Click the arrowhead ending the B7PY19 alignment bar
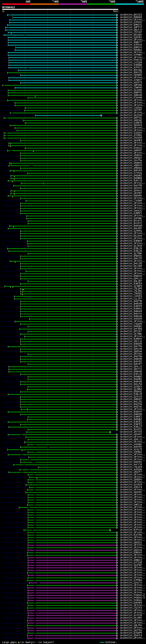Image resolution: width=146 pixels, height=644 pixels. (110, 530)
